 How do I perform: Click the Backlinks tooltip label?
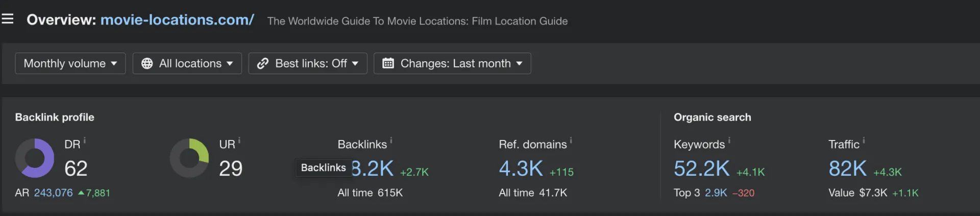[x=324, y=167]
